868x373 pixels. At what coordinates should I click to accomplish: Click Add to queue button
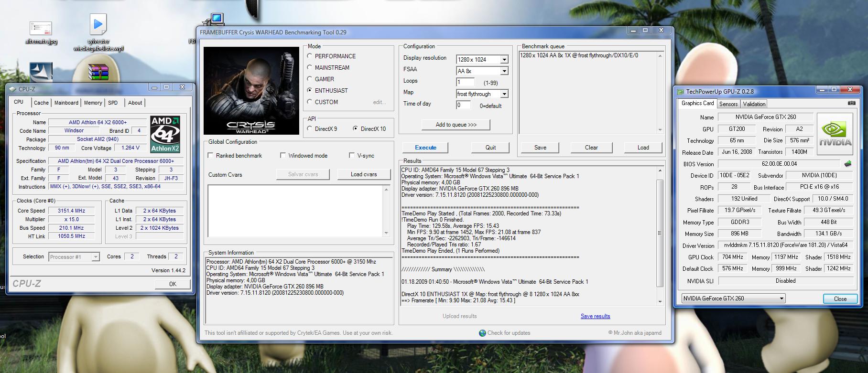[x=456, y=125]
